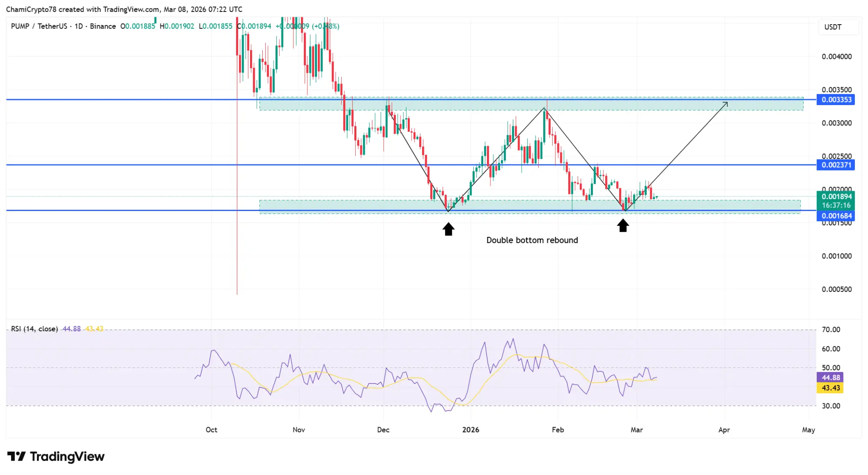868x475 pixels.
Task: Click the 0.002371 price level label
Action: point(836,165)
